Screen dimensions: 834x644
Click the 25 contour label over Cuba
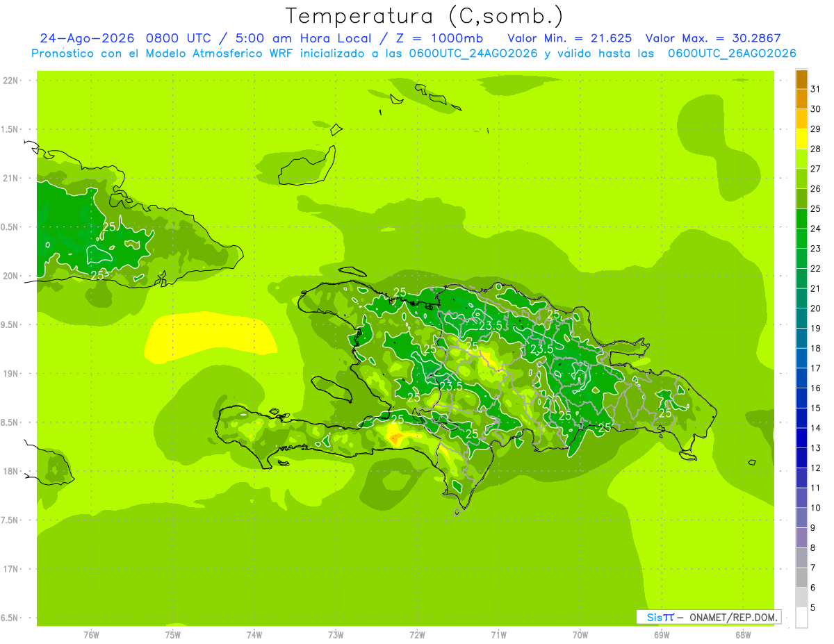[109, 227]
